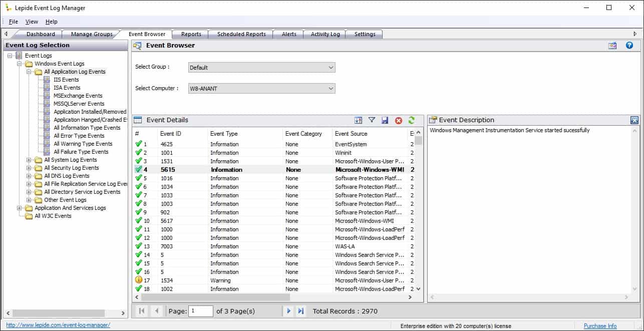The width and height of the screenshot is (644, 331).
Task: Go to the next page arrow
Action: tap(288, 311)
